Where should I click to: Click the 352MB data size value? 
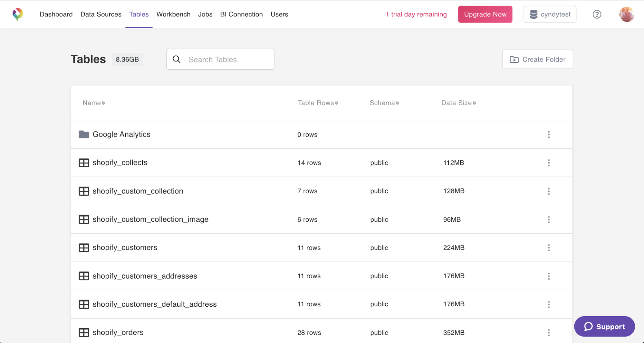click(x=454, y=333)
